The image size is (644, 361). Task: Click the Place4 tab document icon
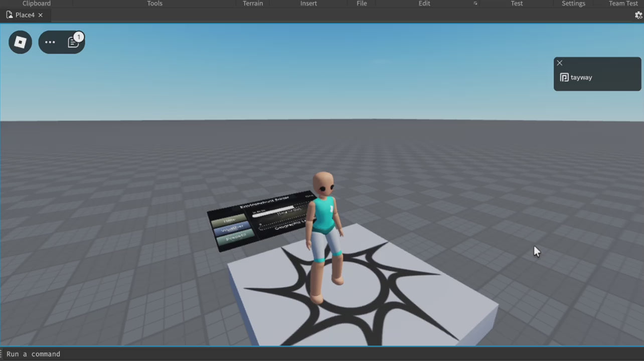point(10,15)
